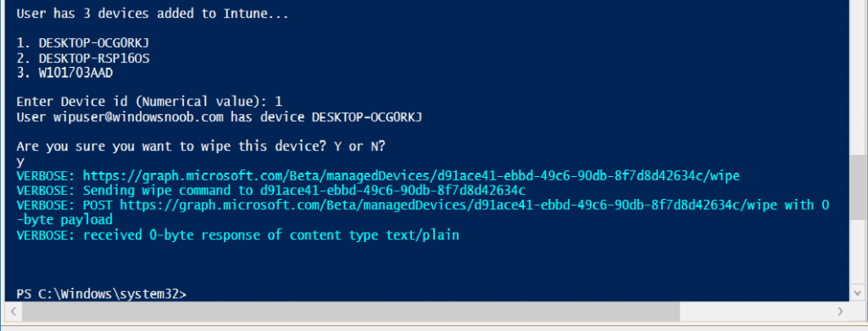Screen dimensions: 868x331
Task: Click the horizontal scrollbar thumb
Action: pos(350,312)
